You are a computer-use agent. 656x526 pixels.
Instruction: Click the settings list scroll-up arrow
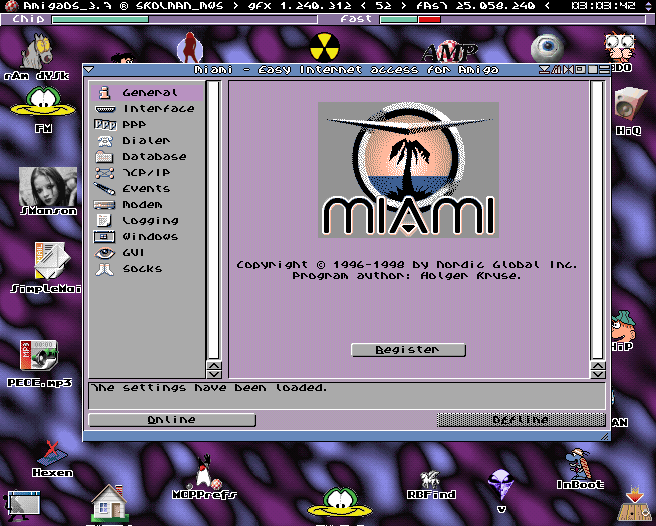coord(214,365)
